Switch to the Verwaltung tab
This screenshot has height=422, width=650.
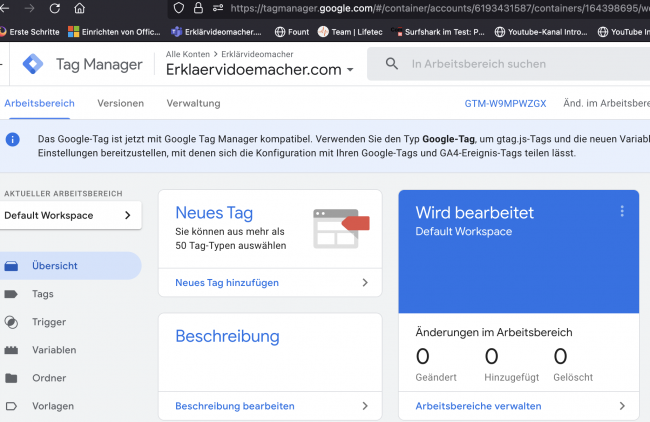(193, 103)
